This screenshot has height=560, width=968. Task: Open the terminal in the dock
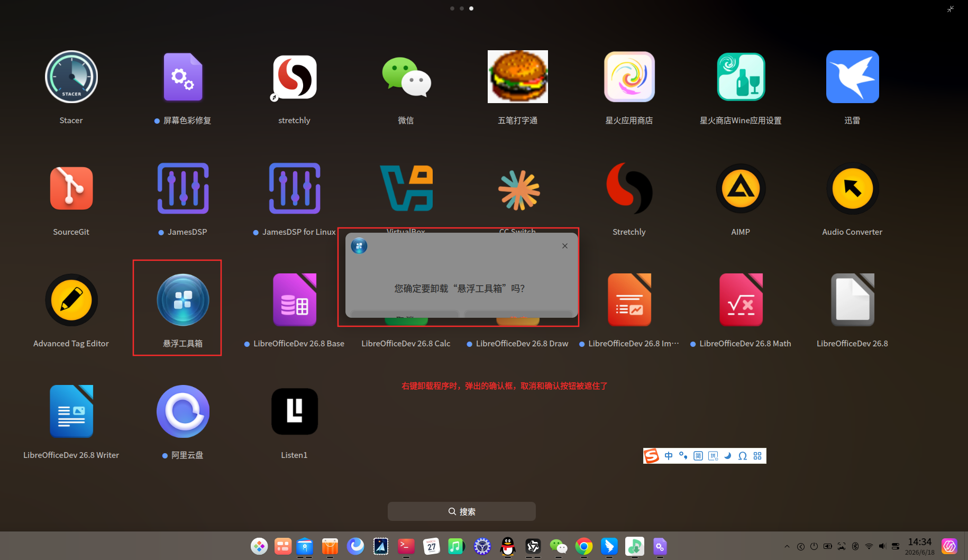coord(406,546)
